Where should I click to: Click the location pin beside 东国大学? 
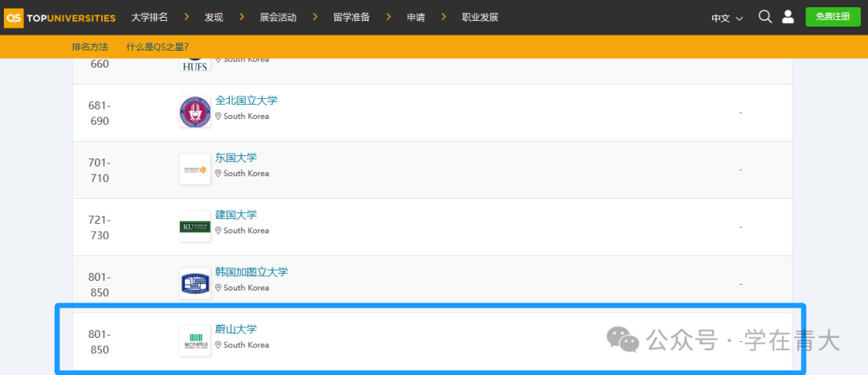[x=218, y=173]
